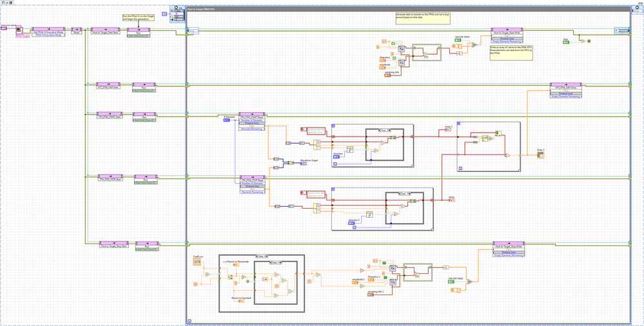Click the Select function next to ON/OFF FPM2
This screenshot has width=644, height=326.
tap(470, 282)
